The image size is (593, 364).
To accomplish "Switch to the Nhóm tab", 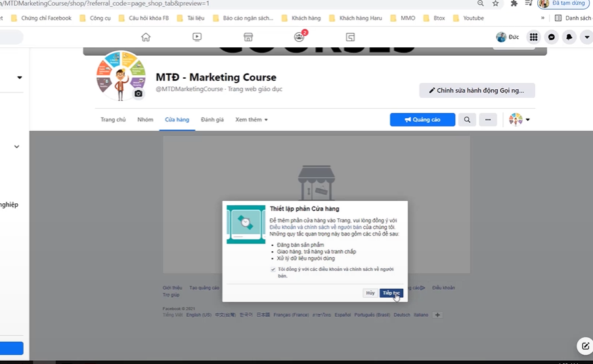I will (145, 120).
